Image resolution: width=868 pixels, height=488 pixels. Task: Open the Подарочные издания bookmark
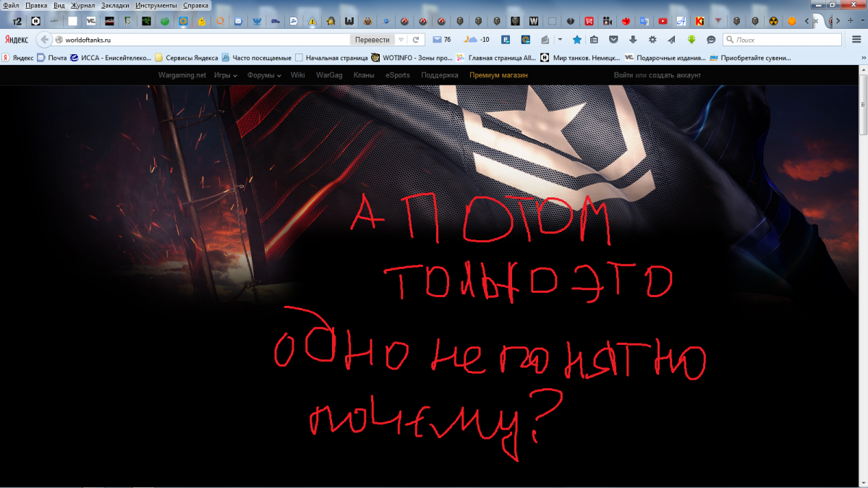point(665,58)
